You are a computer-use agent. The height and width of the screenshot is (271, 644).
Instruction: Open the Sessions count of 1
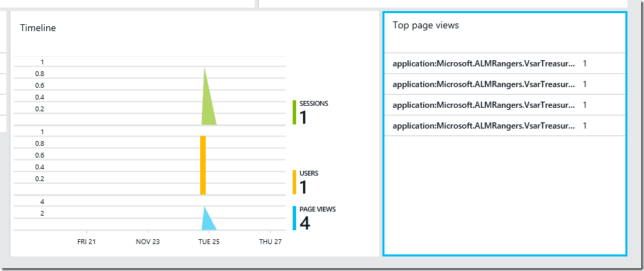303,118
